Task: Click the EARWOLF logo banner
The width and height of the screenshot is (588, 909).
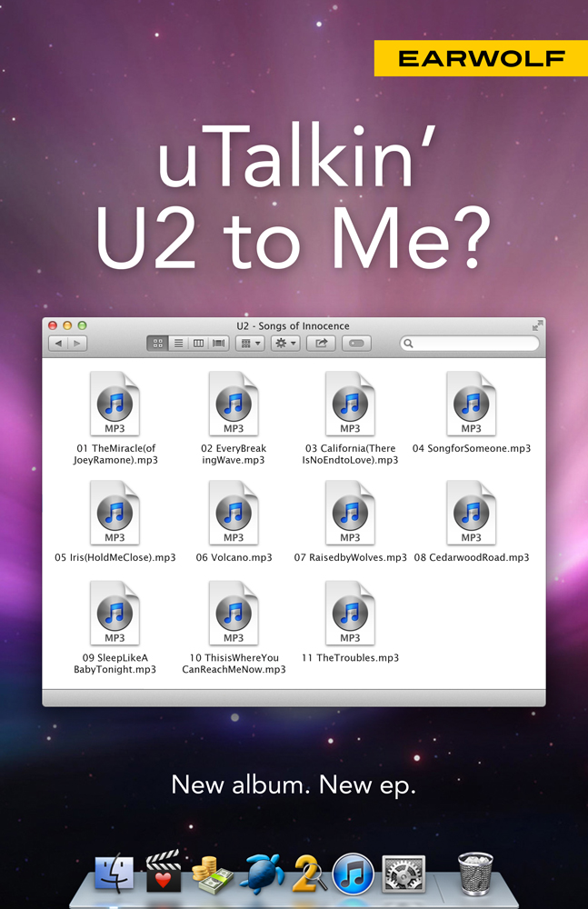Action: (482, 58)
